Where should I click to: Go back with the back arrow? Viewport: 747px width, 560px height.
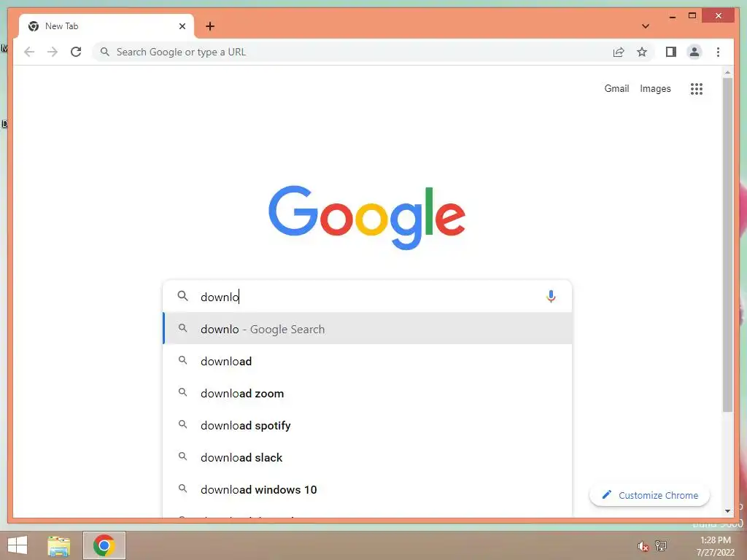point(29,52)
